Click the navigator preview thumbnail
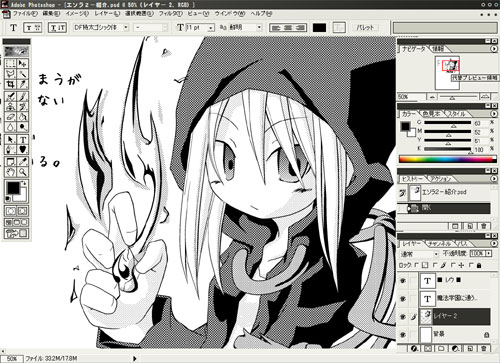Viewport: 500px width, 363px height. (x=447, y=73)
